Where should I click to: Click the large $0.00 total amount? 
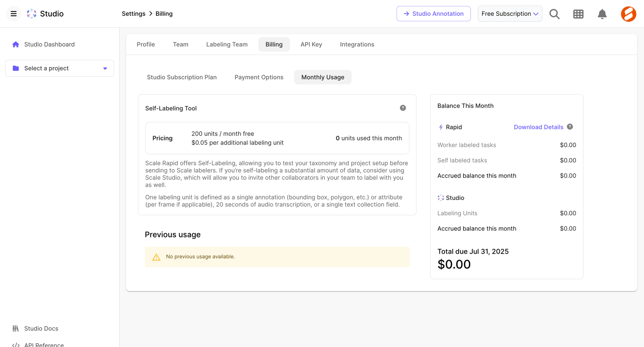[x=454, y=264]
